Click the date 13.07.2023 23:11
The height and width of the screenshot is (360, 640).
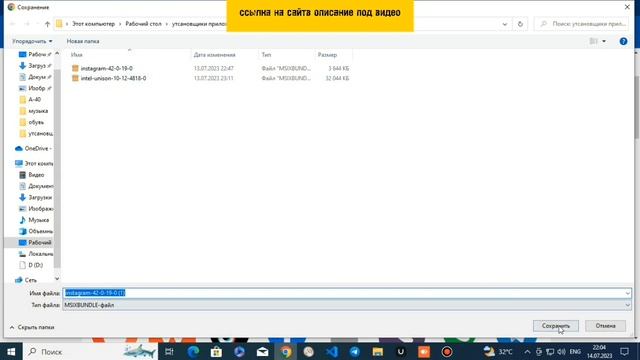tap(213, 78)
